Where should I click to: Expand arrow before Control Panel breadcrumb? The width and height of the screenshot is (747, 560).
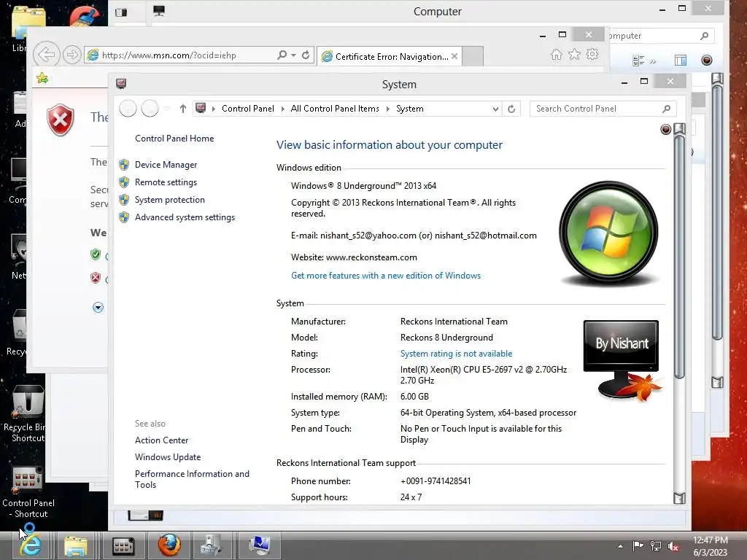coord(214,109)
